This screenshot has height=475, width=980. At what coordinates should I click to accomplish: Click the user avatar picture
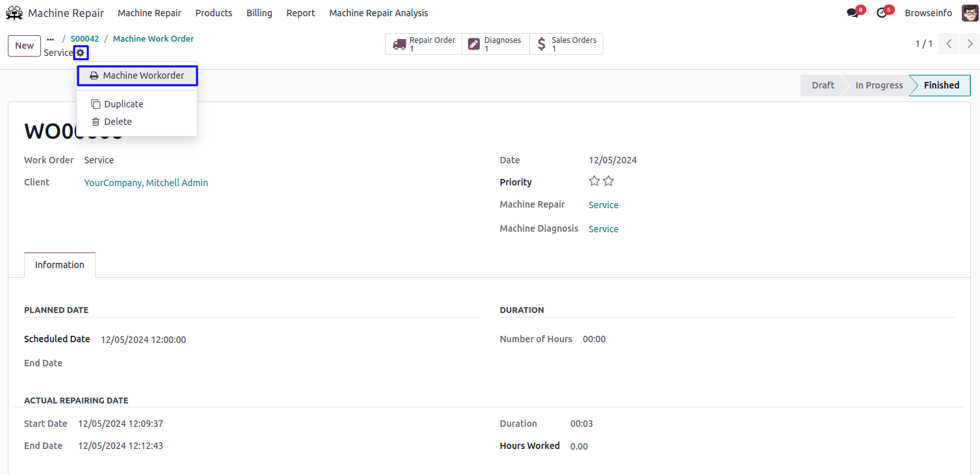pos(970,13)
